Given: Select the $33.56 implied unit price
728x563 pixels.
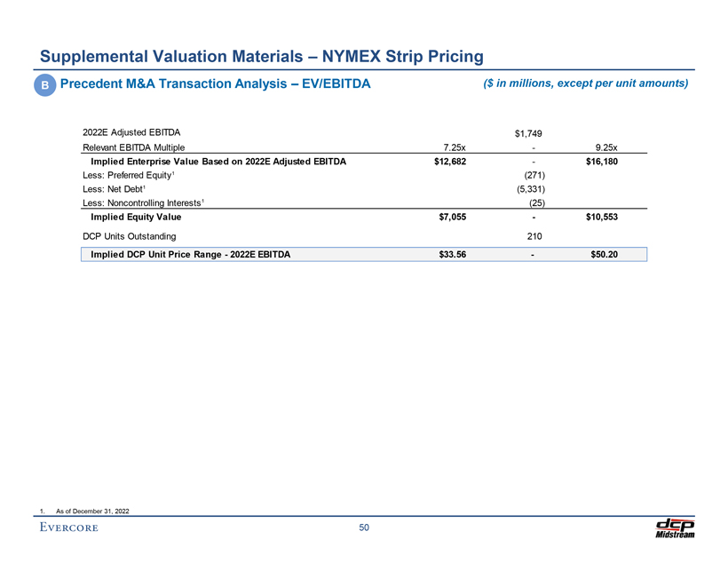Looking at the screenshot, I should [x=454, y=254].
